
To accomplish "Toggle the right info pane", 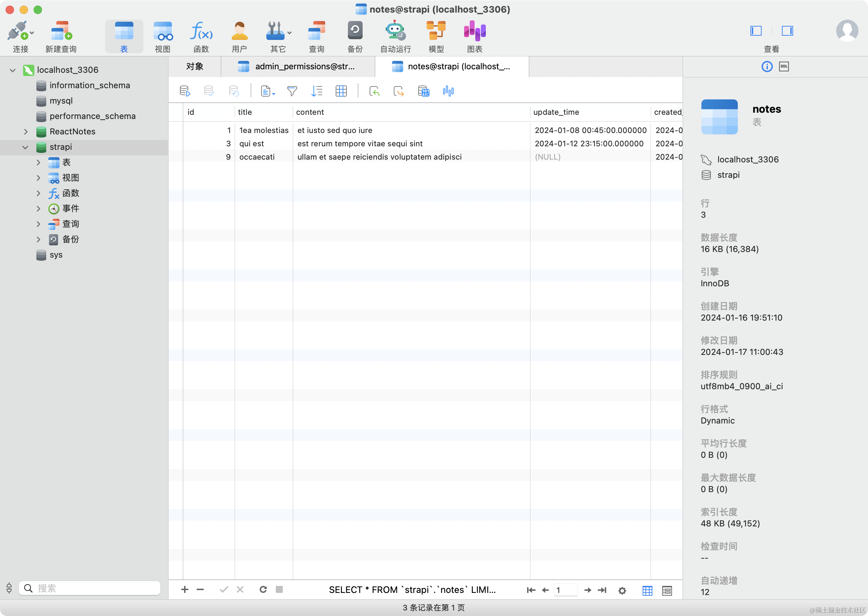I will point(787,31).
